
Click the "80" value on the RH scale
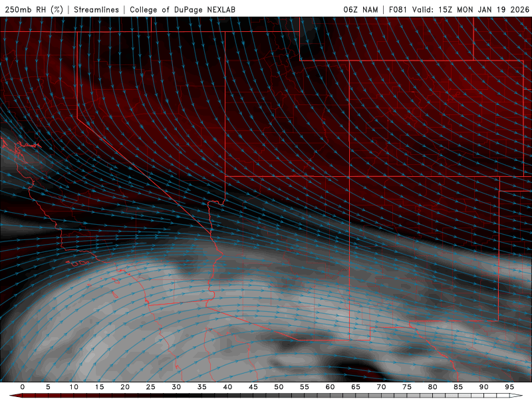click(433, 387)
